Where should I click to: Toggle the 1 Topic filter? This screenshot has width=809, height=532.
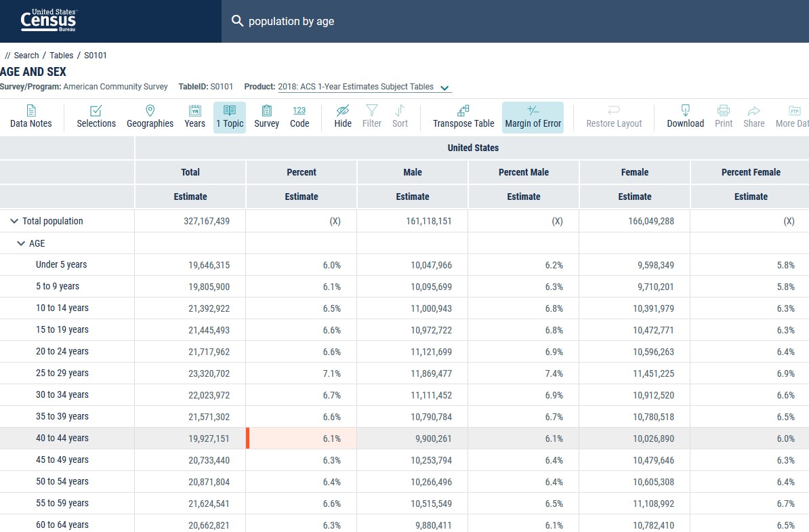(230, 117)
